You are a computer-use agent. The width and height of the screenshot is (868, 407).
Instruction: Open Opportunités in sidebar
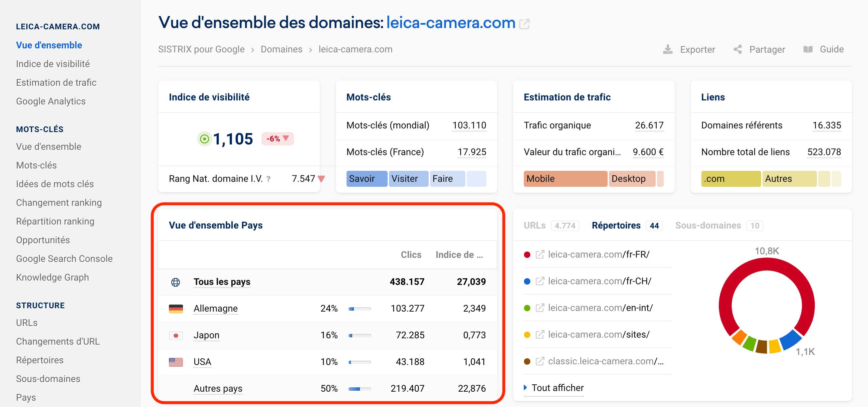tap(43, 240)
